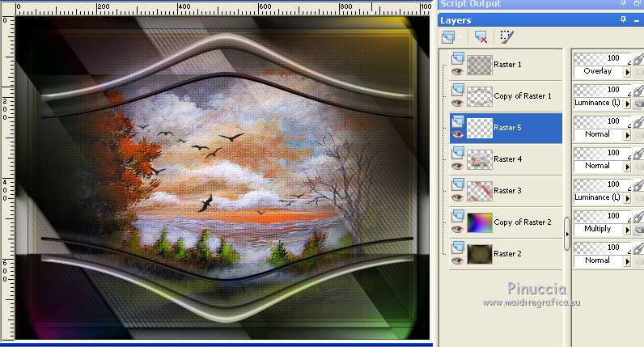Hide the Raster 2 layer
Image resolution: width=644 pixels, height=347 pixels.
[x=458, y=261]
